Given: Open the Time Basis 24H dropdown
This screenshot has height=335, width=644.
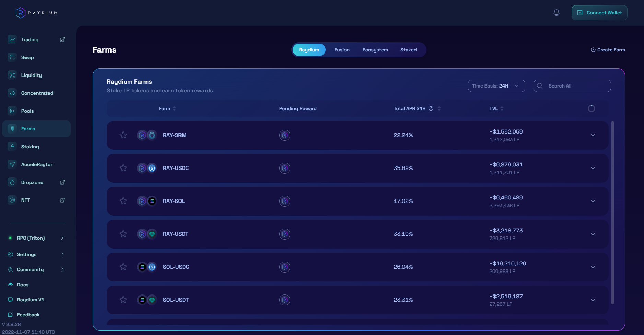Looking at the screenshot, I should coord(496,86).
